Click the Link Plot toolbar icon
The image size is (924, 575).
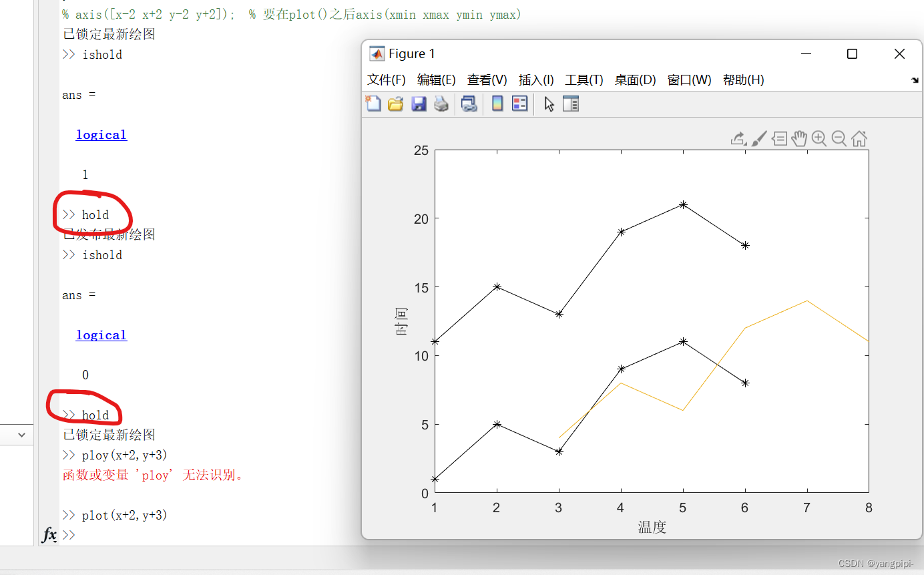(469, 104)
